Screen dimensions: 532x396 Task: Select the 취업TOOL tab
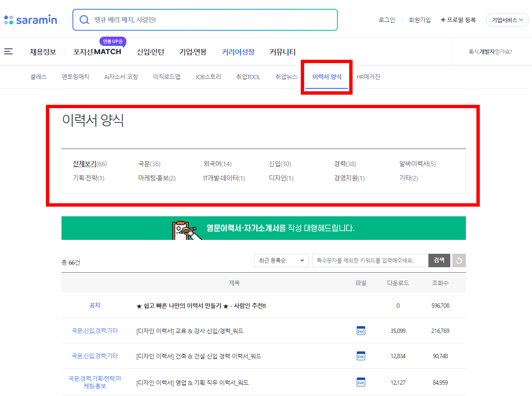248,77
